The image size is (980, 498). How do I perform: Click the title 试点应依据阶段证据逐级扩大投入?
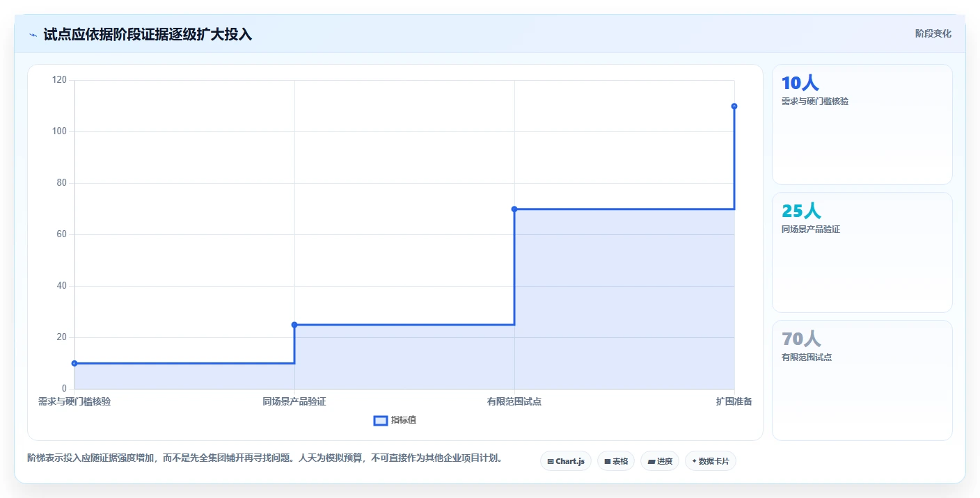coord(148,35)
